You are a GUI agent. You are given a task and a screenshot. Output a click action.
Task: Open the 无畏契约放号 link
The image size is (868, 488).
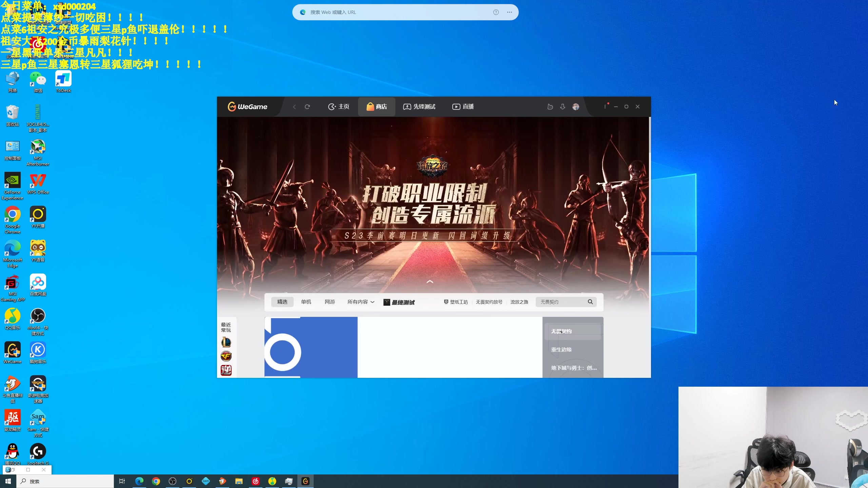(x=489, y=302)
